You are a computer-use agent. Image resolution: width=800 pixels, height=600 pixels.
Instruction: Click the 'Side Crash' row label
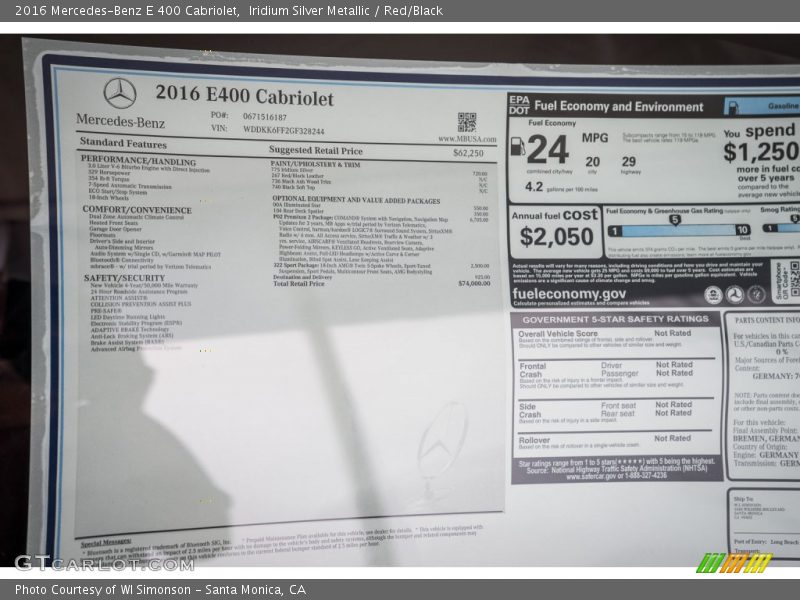(530, 411)
